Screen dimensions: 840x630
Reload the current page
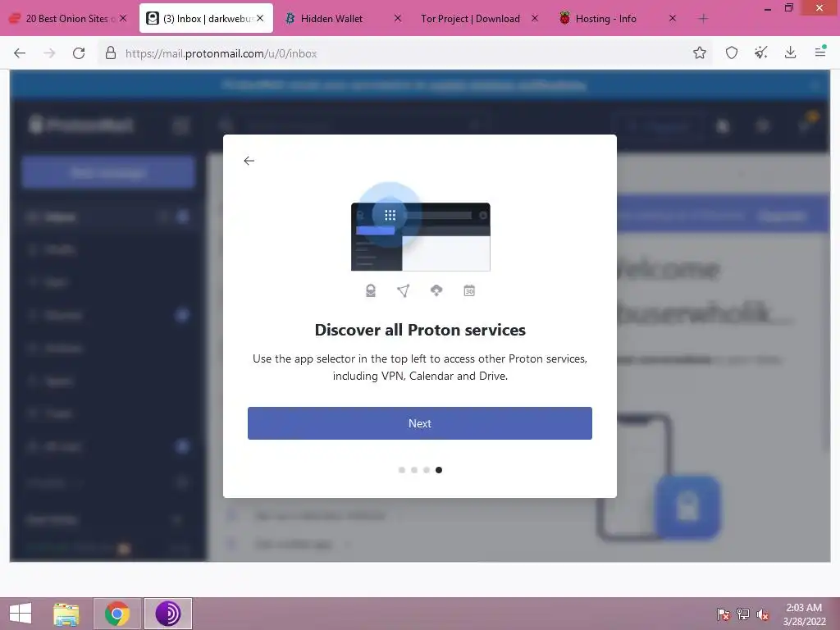(x=79, y=53)
